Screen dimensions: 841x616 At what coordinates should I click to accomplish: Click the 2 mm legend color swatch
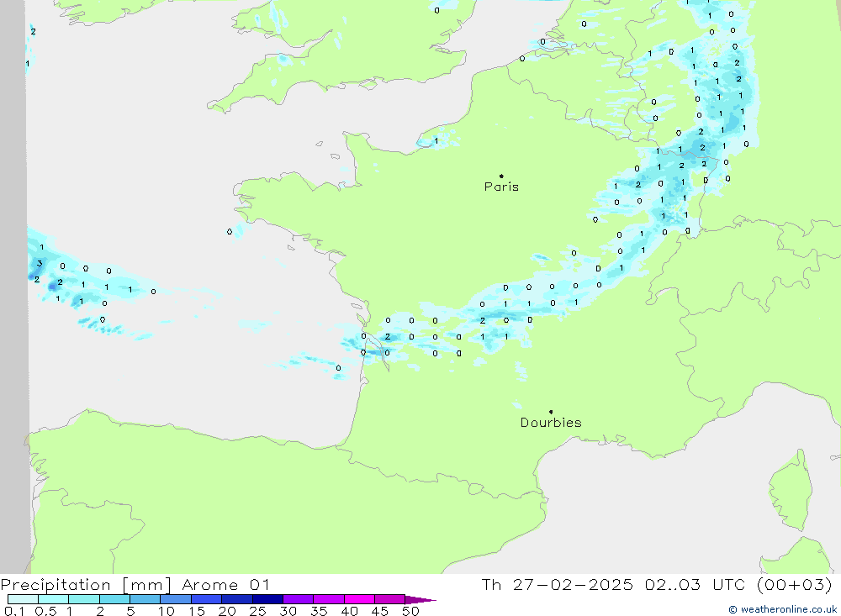pyautogui.click(x=114, y=599)
